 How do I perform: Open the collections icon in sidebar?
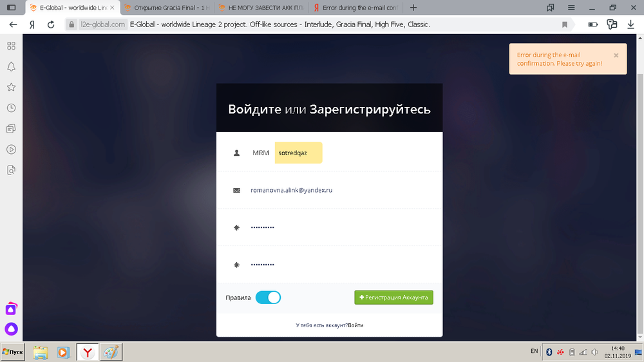coord(12,129)
